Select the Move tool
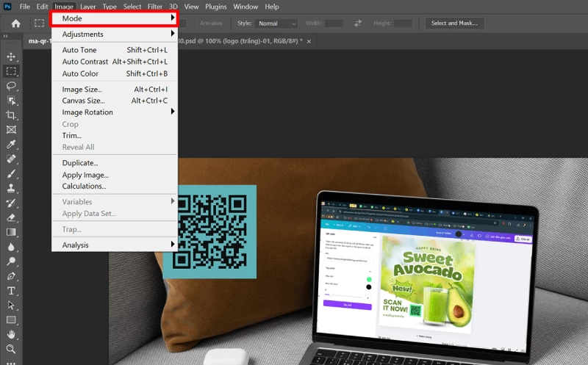Image resolution: width=588 pixels, height=365 pixels. 11,57
